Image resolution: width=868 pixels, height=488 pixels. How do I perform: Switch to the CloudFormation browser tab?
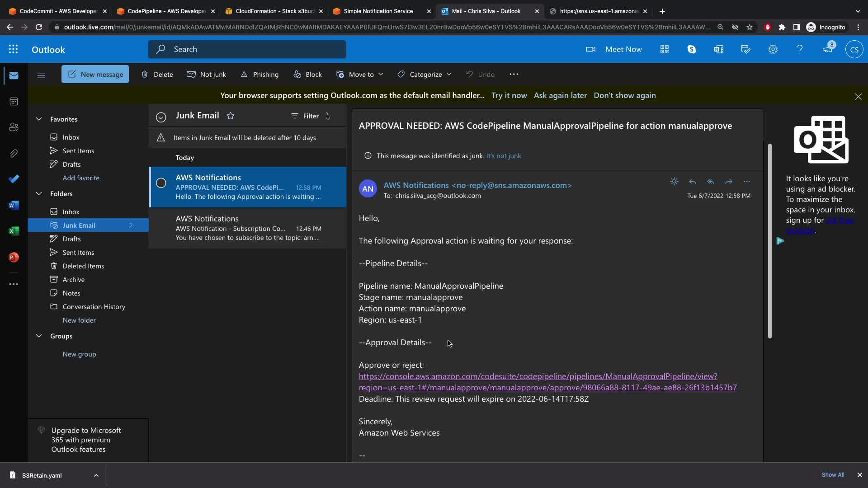click(274, 11)
